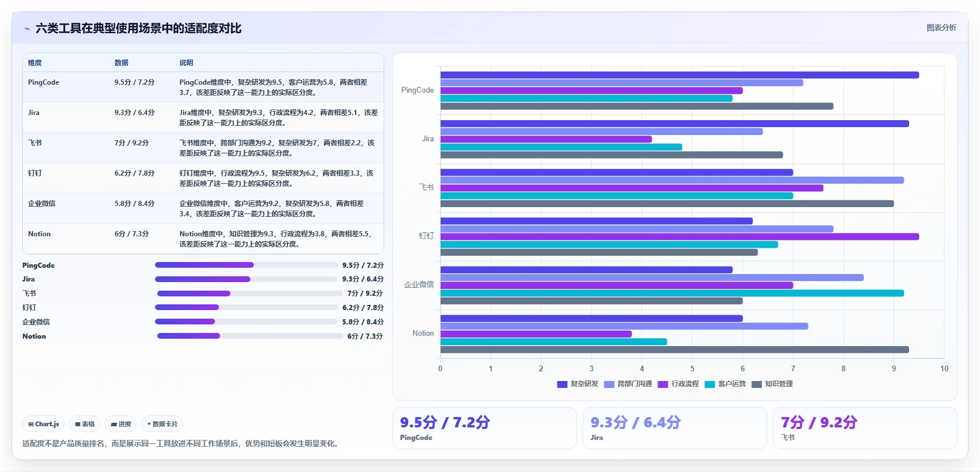Click table cell 6.2分 / 7.8分
980x472 pixels.
pos(134,173)
